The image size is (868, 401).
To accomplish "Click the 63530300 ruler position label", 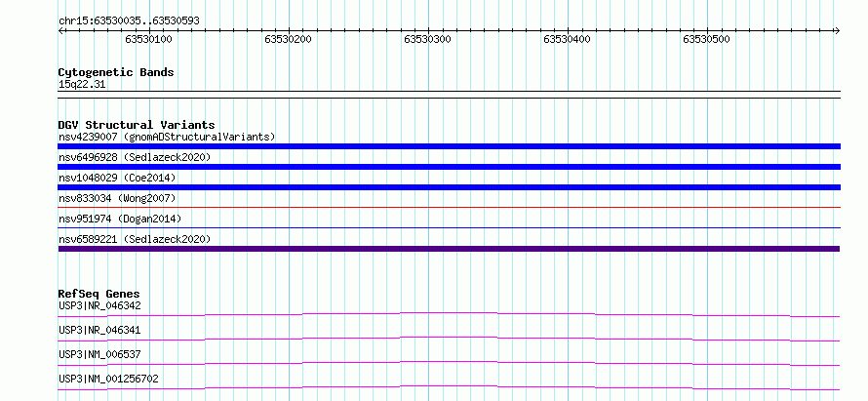I will point(427,39).
